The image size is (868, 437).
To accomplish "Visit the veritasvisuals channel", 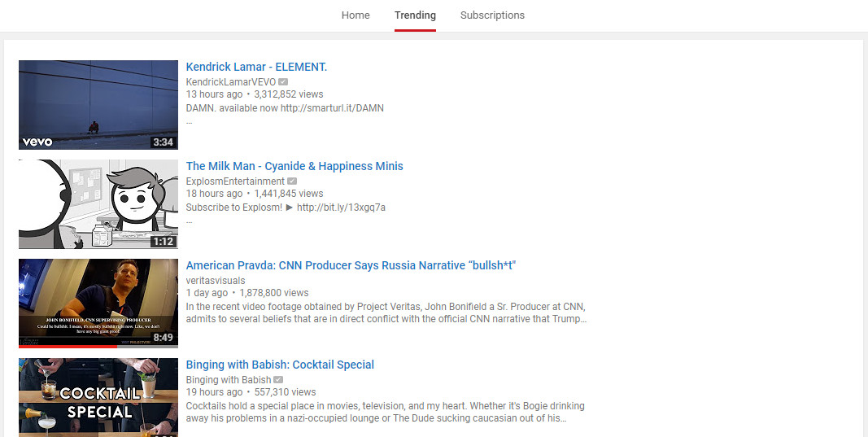I will click(216, 280).
